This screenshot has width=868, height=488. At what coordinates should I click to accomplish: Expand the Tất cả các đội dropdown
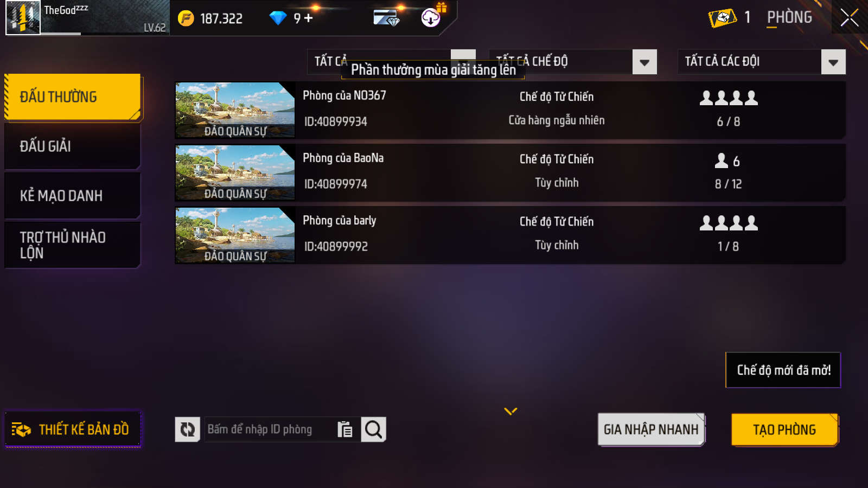coord(833,62)
